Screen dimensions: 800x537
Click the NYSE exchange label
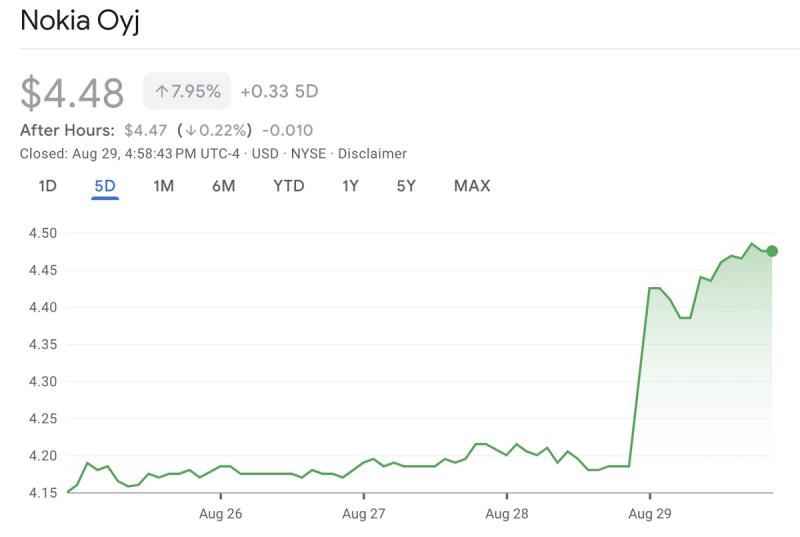pyautogui.click(x=308, y=154)
